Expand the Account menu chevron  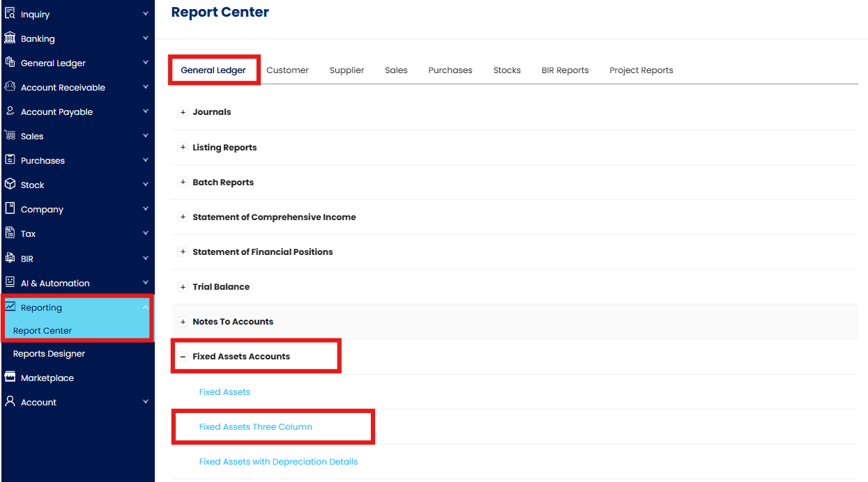click(145, 401)
